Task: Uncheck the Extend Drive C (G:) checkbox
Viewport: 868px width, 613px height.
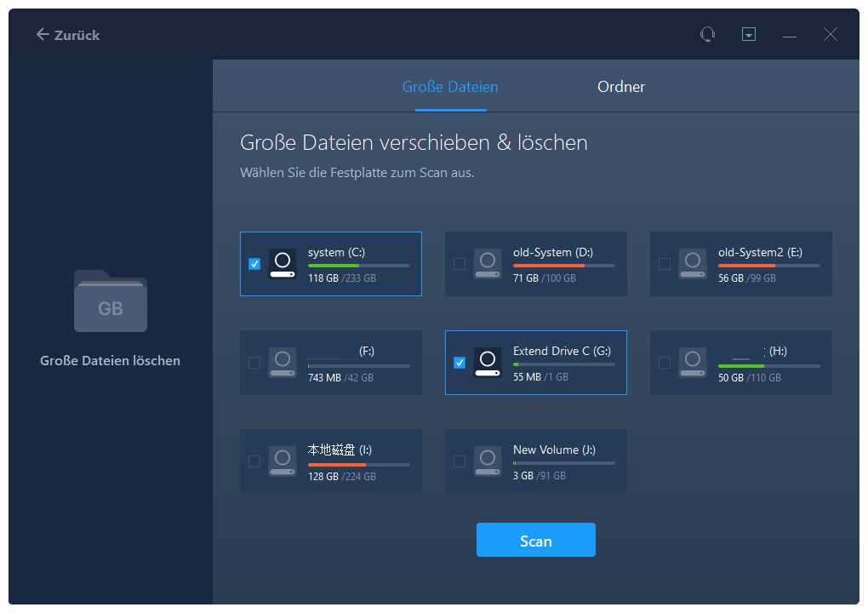Action: click(460, 363)
